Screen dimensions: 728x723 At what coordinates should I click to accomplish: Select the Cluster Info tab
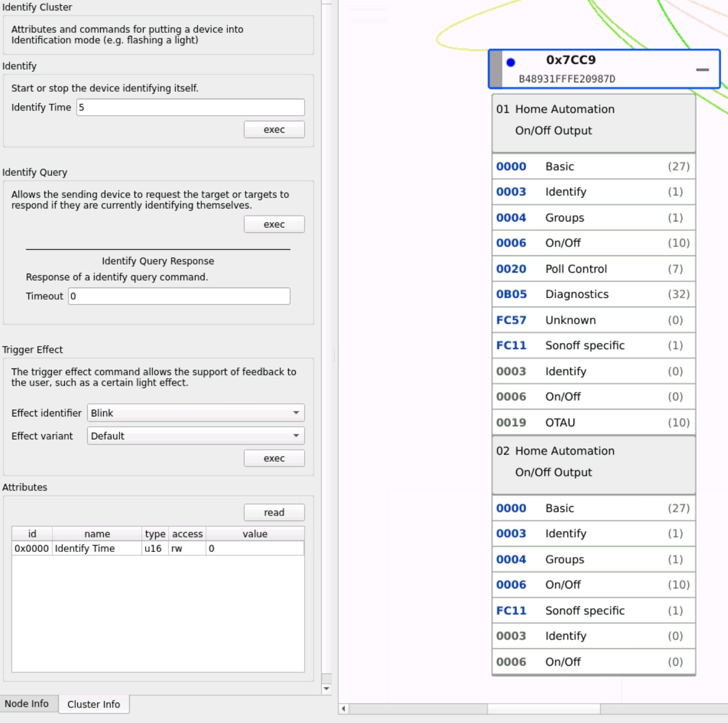[94, 704]
